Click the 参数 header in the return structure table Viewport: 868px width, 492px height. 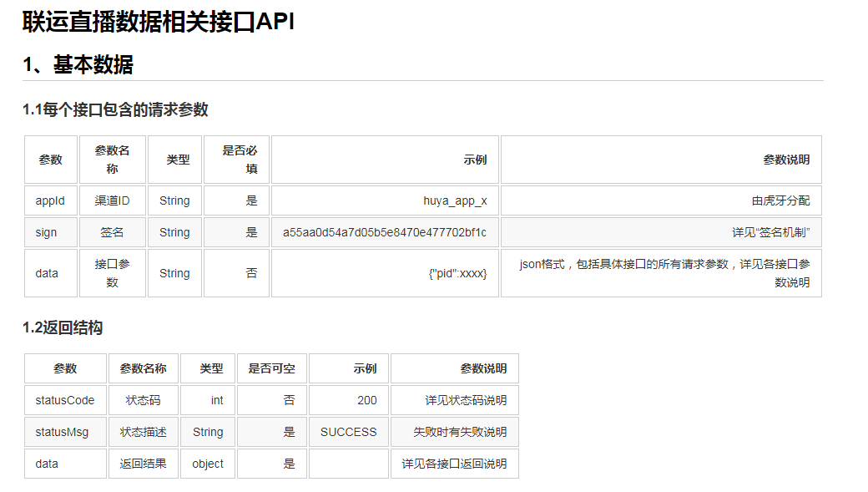(x=65, y=368)
